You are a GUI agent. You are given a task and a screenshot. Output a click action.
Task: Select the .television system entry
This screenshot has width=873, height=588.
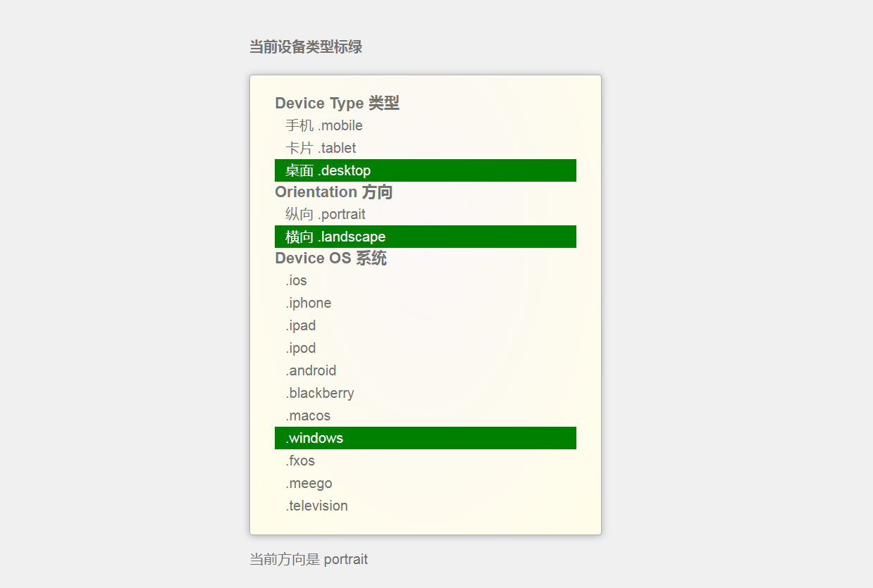click(x=316, y=506)
